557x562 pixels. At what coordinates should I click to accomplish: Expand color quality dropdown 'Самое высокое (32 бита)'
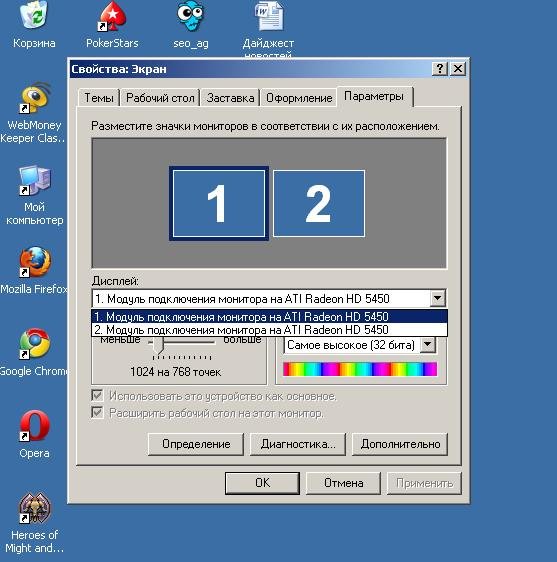pyautogui.click(x=428, y=345)
